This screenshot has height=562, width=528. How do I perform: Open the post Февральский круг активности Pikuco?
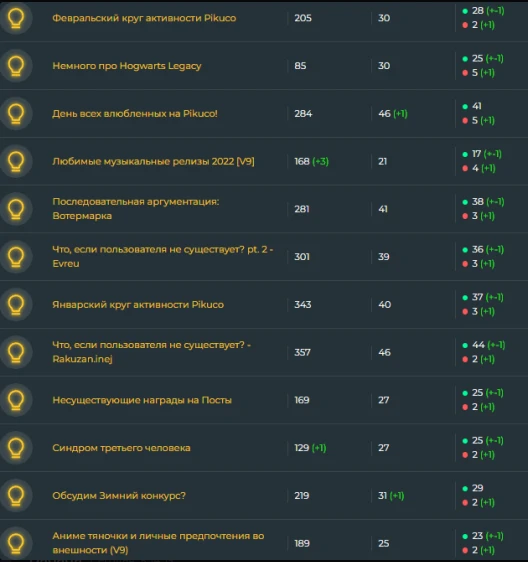point(144,18)
